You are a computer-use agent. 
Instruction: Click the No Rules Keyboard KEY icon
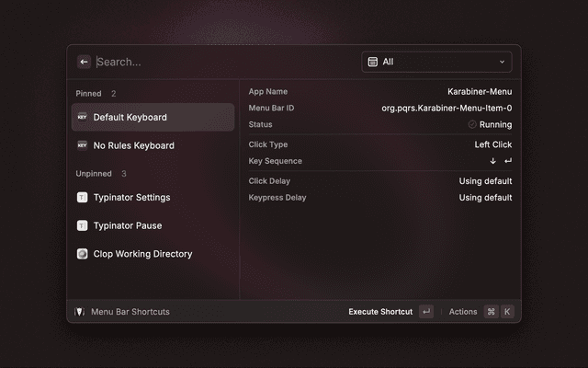click(83, 145)
